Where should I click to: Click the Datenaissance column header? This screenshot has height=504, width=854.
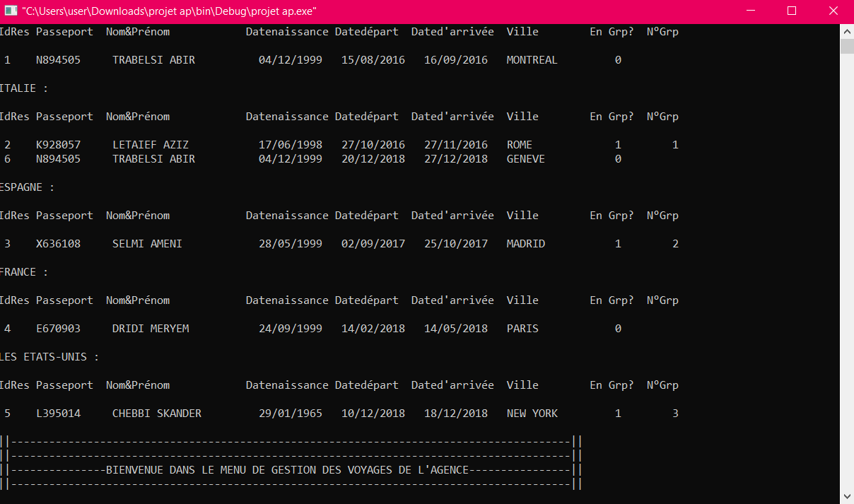tap(287, 31)
